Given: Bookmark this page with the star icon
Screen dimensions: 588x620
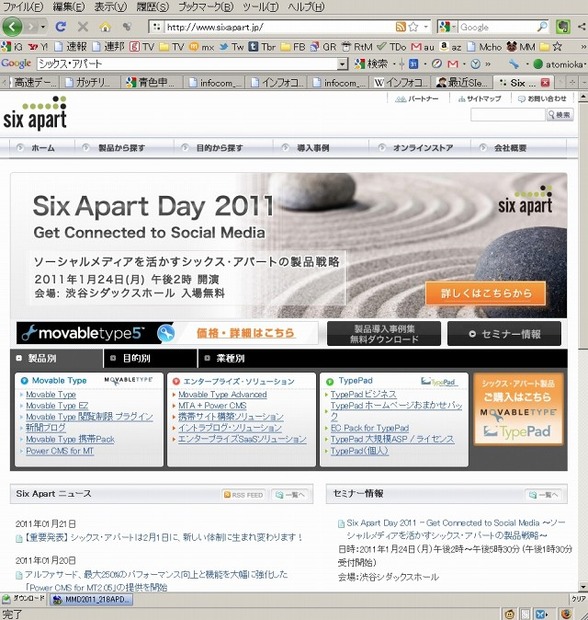Looking at the screenshot, I should (x=413, y=26).
